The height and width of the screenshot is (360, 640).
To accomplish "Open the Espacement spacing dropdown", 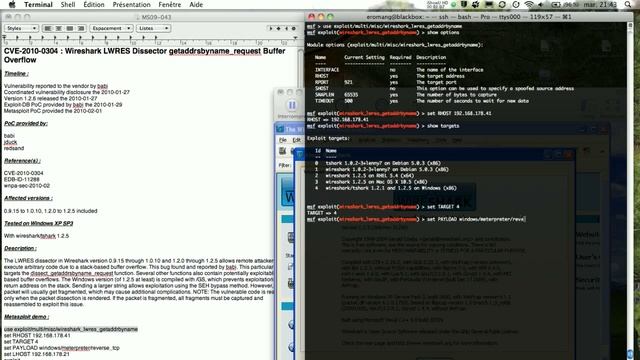I will click(x=111, y=28).
